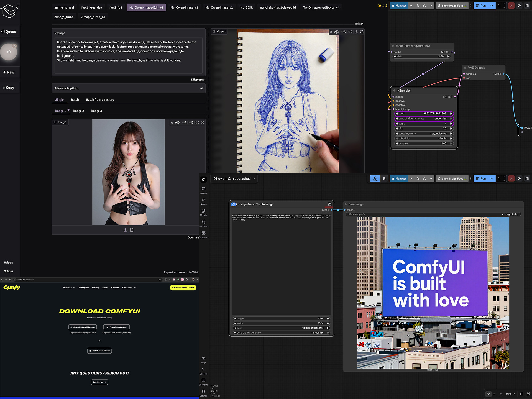Viewport: 532px width, 399px height.
Task: Switch to the Image 2 tab
Action: [78, 111]
